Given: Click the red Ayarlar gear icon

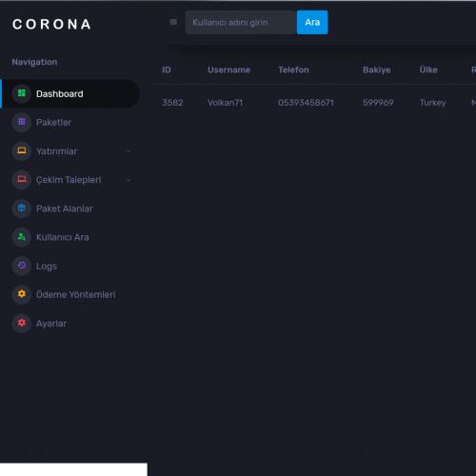Looking at the screenshot, I should coord(22,323).
